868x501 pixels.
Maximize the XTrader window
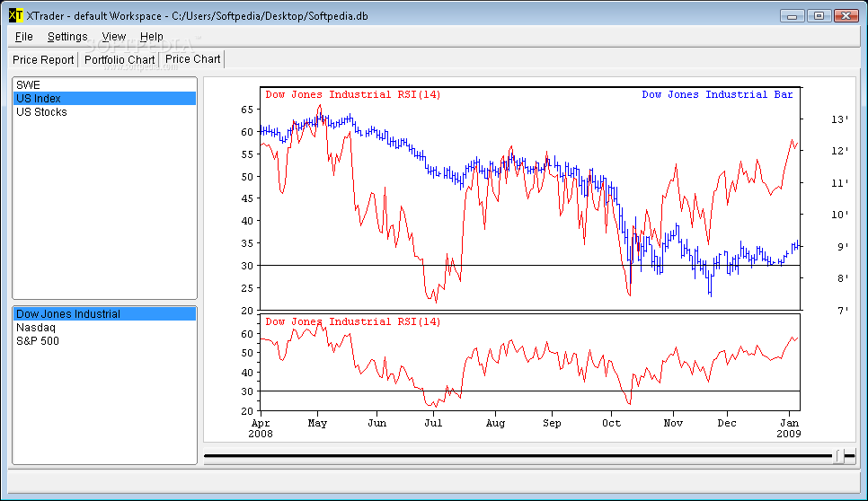[x=819, y=16]
